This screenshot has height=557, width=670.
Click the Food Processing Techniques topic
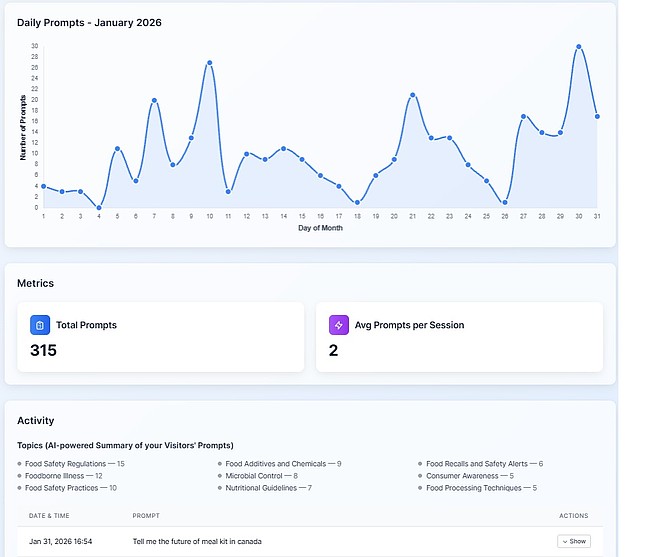[x=481, y=488]
